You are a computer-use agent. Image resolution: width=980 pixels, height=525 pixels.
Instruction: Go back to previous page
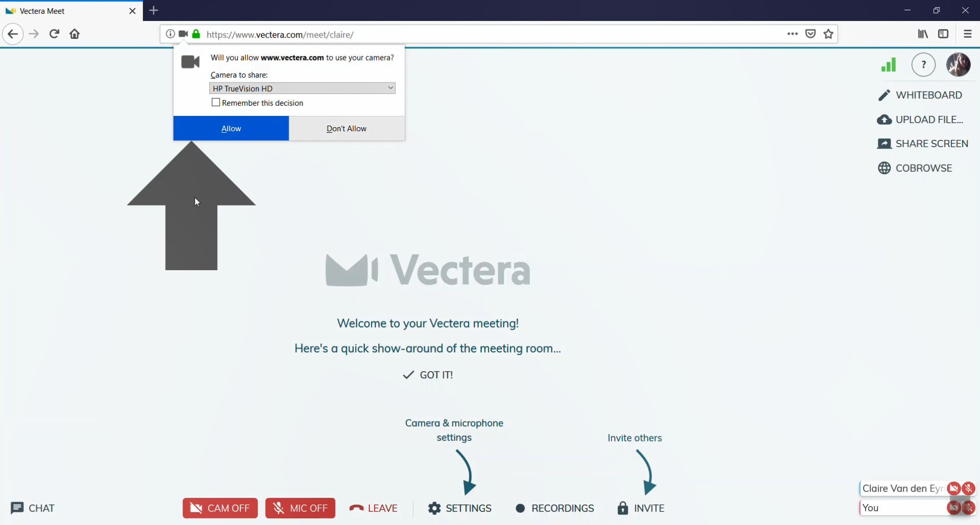tap(13, 34)
